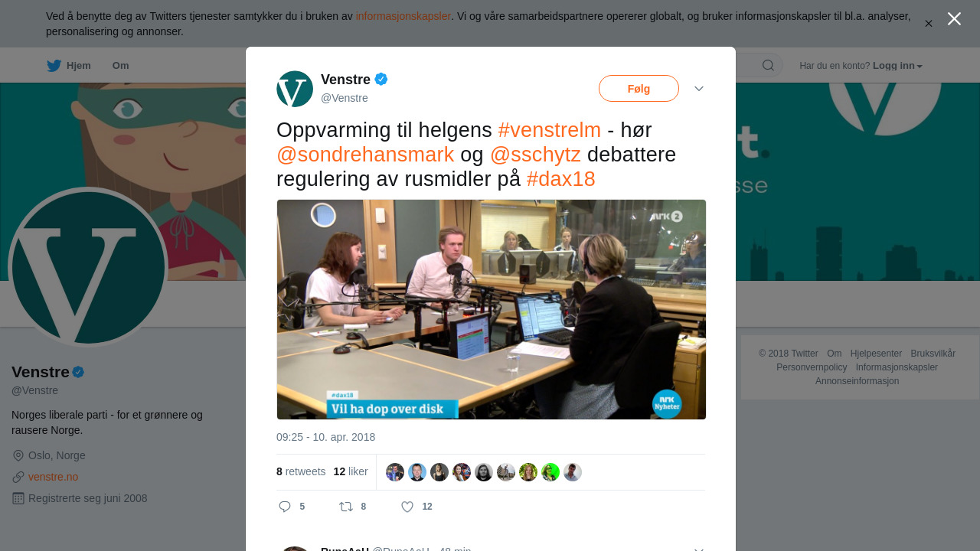Open the NRK debate video image
Viewport: 980px width, 551px height.
click(492, 309)
